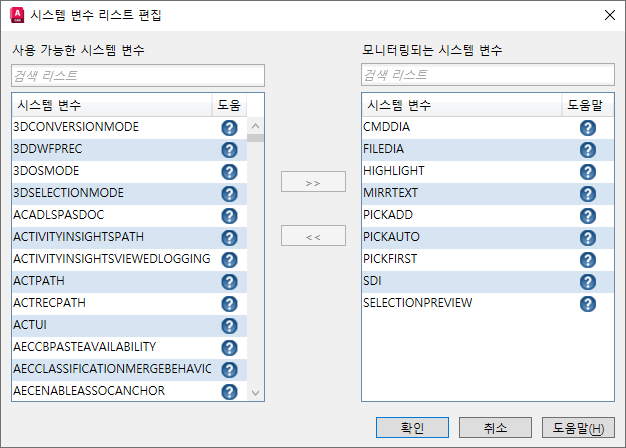Click the 확인 button

coord(412,428)
